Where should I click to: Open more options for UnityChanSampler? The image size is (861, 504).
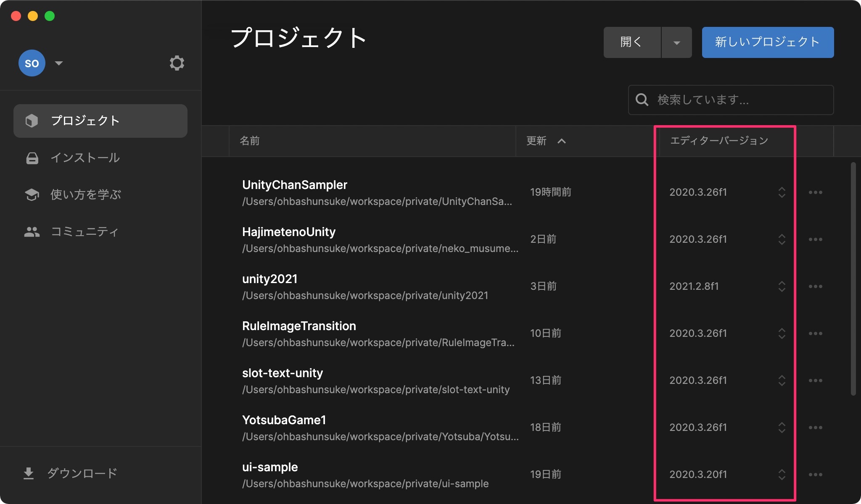(x=815, y=192)
